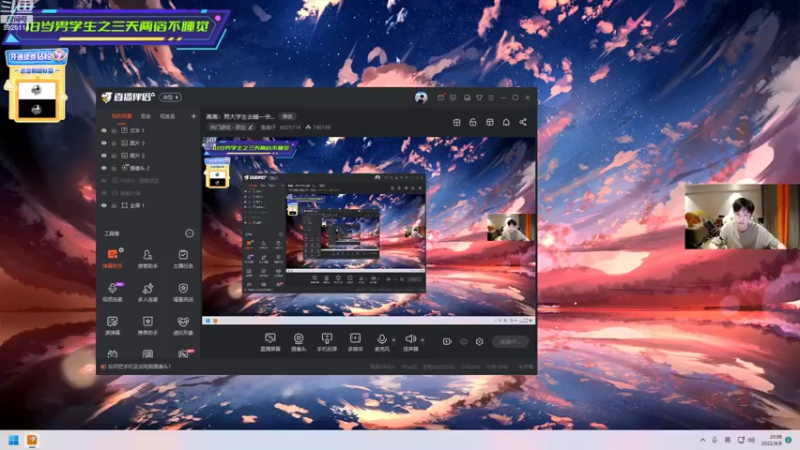This screenshot has width=800, height=450.
Task: Show hidden system tray icons
Action: [703, 440]
